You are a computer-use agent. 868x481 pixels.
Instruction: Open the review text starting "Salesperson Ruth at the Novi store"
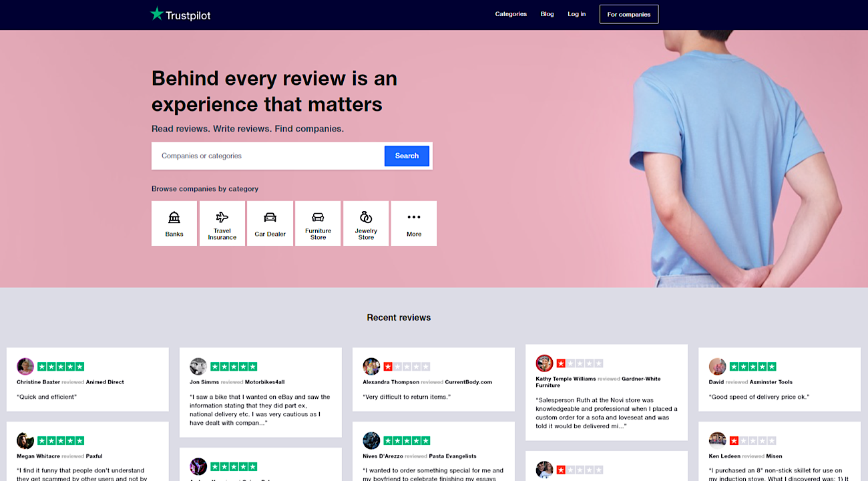coord(606,413)
